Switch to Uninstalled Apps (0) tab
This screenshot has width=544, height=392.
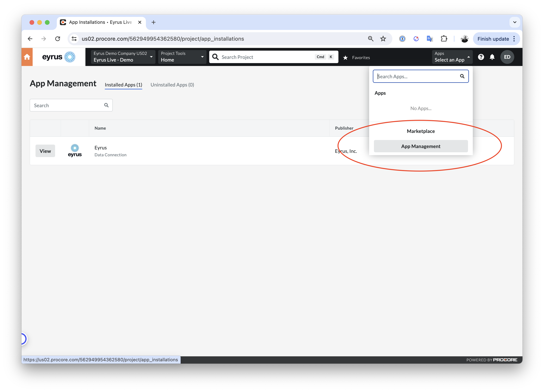(172, 85)
